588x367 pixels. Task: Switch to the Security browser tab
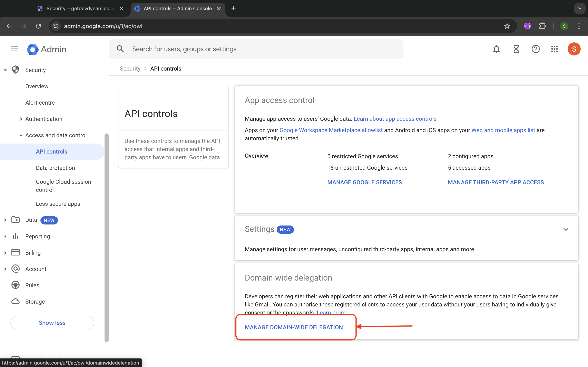point(80,9)
